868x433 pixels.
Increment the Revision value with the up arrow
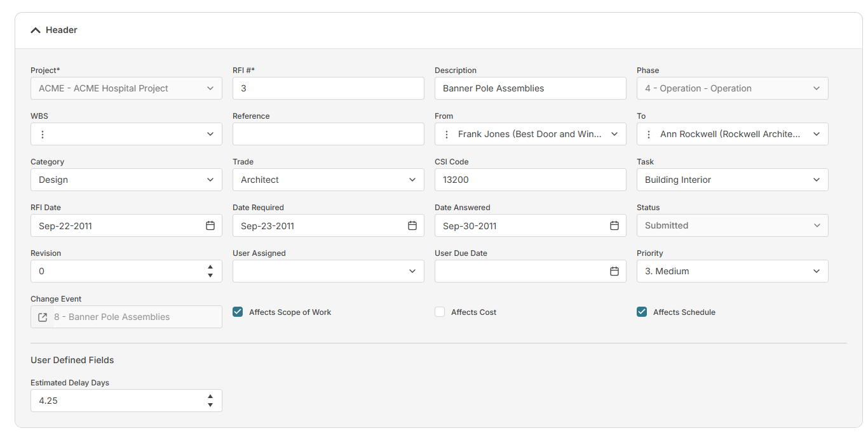pyautogui.click(x=210, y=267)
